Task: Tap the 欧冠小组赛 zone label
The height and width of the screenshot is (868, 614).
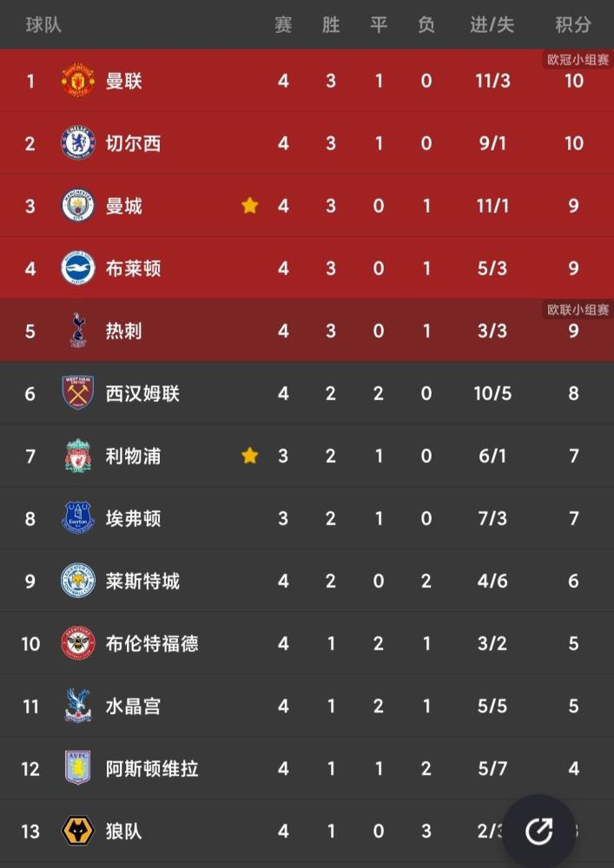Action: 578,60
